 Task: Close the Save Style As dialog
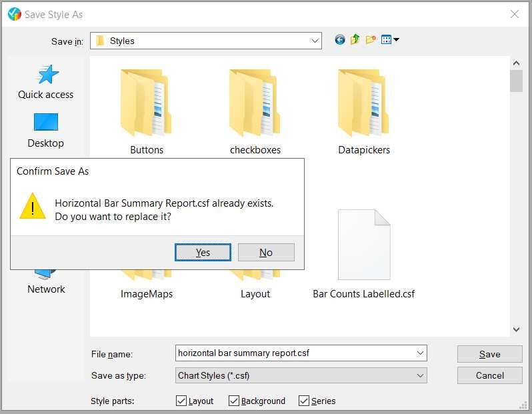coord(515,14)
